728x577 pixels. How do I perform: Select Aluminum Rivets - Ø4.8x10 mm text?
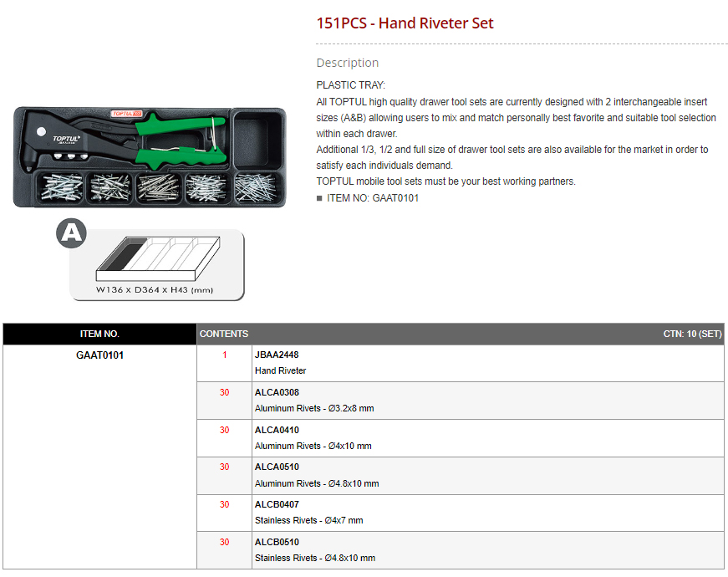click(x=317, y=483)
